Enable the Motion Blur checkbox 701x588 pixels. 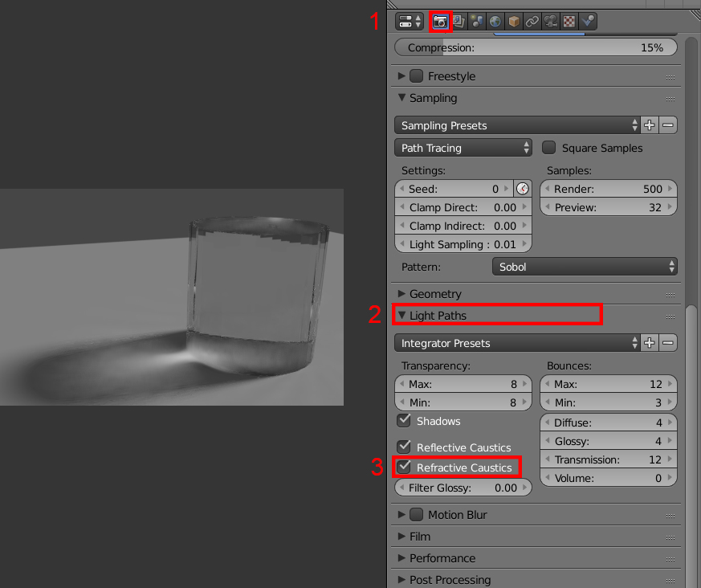click(x=416, y=515)
